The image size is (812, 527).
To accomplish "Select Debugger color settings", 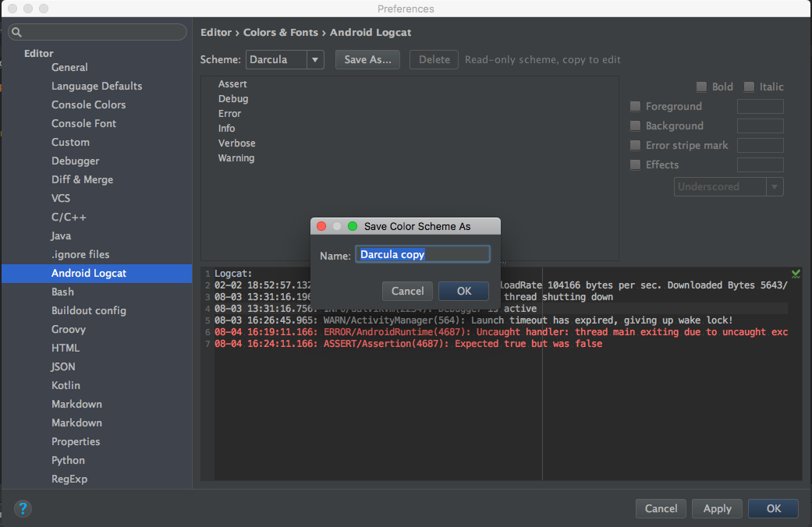I will pos(75,161).
